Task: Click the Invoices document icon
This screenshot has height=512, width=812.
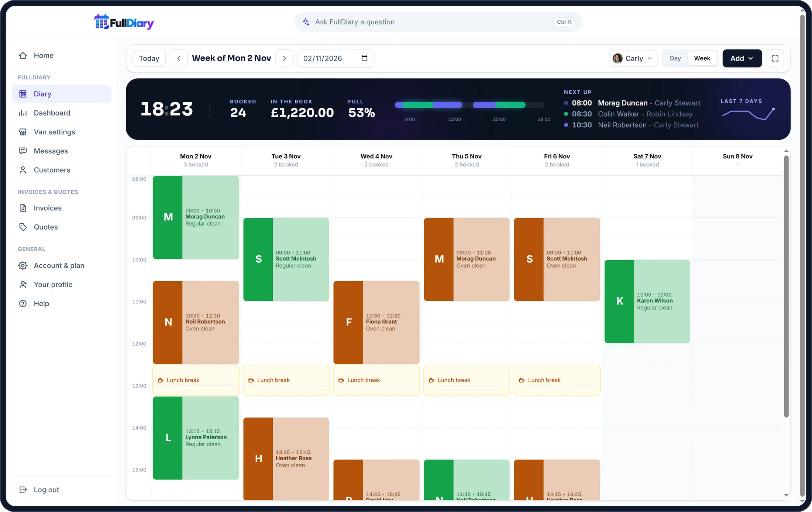Action: pos(23,208)
